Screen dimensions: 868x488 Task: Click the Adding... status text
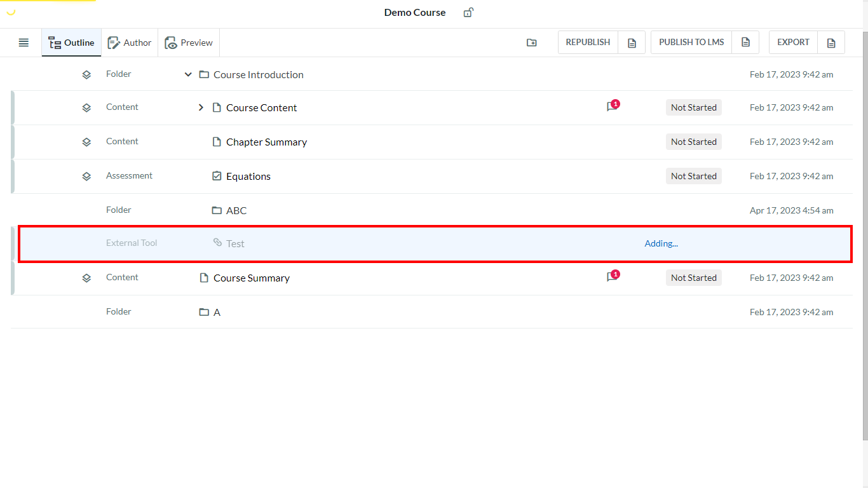(661, 243)
